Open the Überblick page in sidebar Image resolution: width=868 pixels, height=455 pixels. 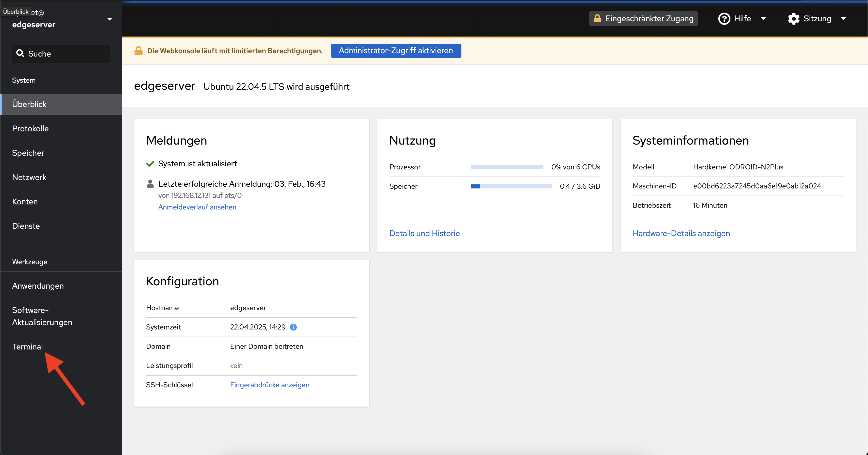tap(61, 104)
